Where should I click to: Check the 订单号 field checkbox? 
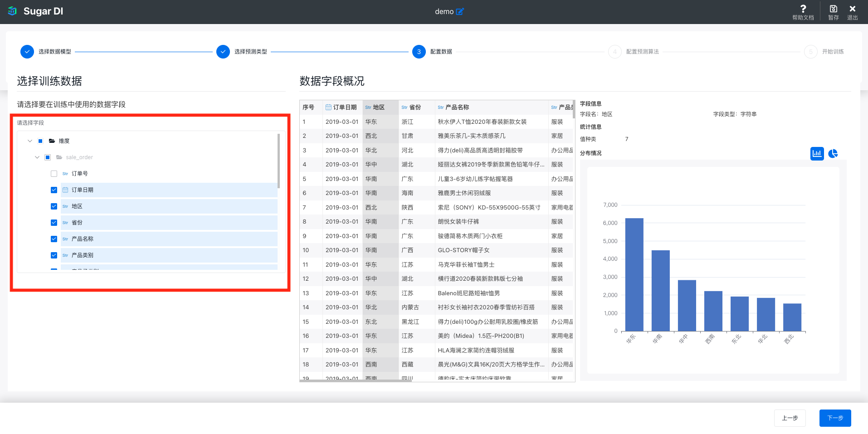click(54, 174)
